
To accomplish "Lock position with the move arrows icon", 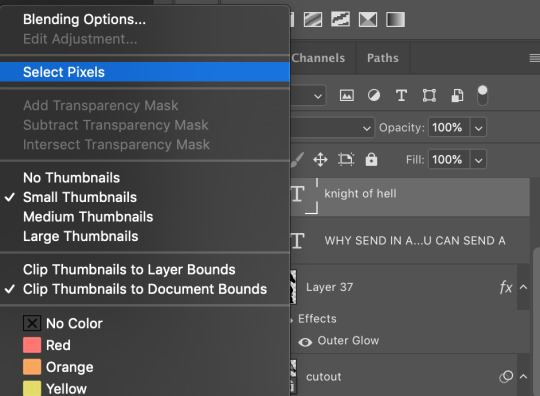I will click(320, 160).
